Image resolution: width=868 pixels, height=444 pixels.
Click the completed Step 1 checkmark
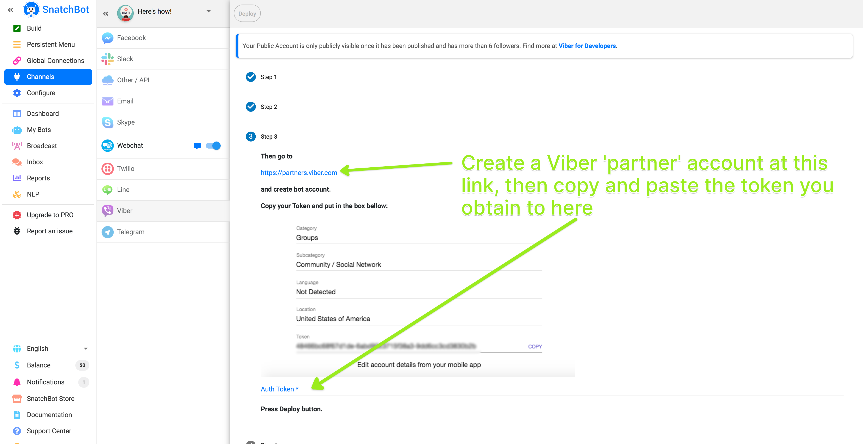(251, 77)
